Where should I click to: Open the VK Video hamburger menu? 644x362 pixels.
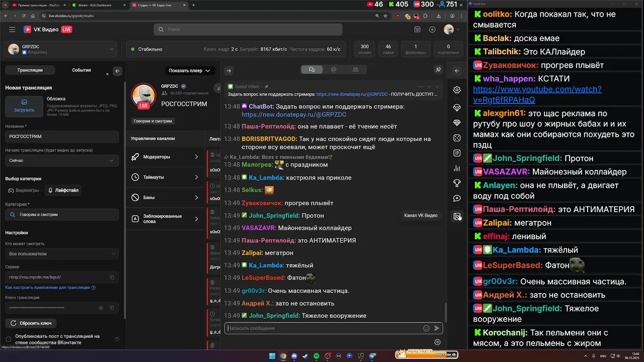12,30
